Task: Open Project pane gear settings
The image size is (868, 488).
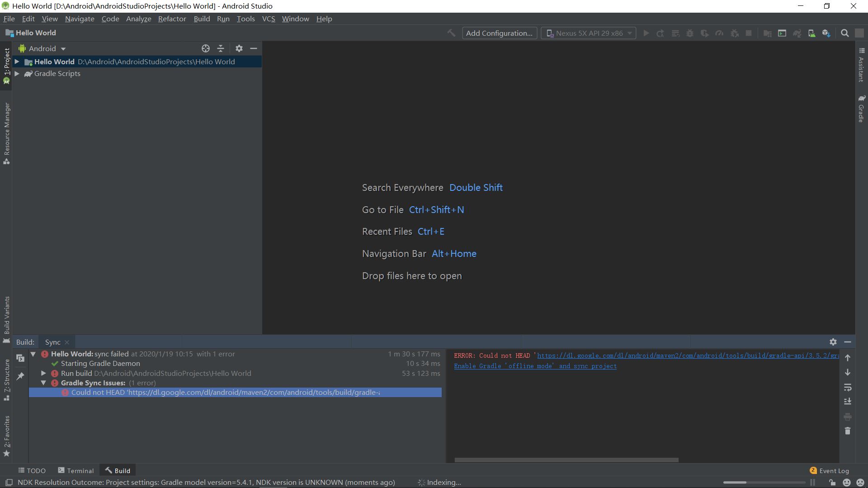Action: click(239, 48)
